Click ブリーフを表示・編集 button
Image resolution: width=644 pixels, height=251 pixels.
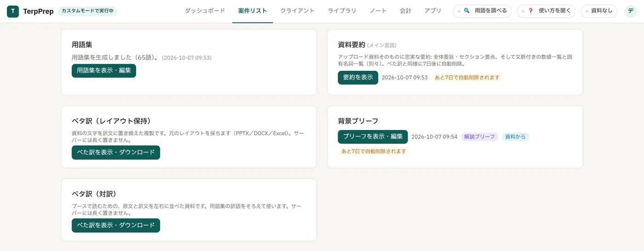tap(373, 137)
